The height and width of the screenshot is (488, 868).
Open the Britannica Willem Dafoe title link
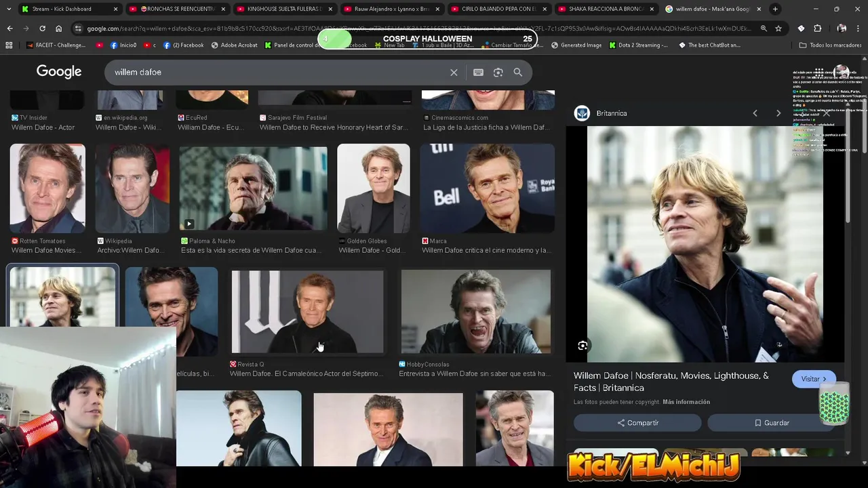coord(671,382)
